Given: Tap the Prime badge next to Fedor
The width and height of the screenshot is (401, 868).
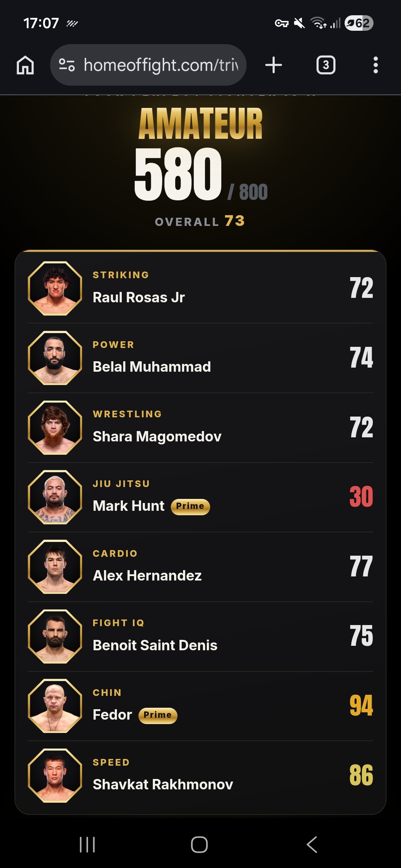Looking at the screenshot, I should pyautogui.click(x=158, y=715).
